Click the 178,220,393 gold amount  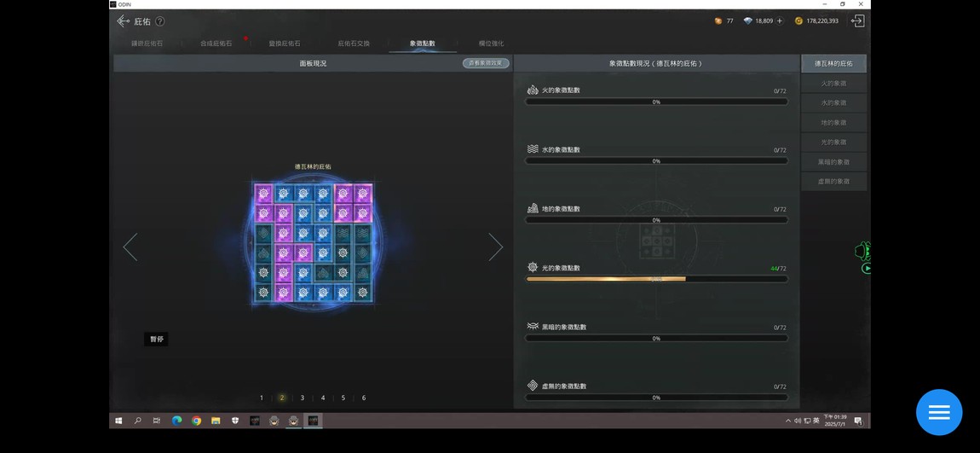[822, 20]
